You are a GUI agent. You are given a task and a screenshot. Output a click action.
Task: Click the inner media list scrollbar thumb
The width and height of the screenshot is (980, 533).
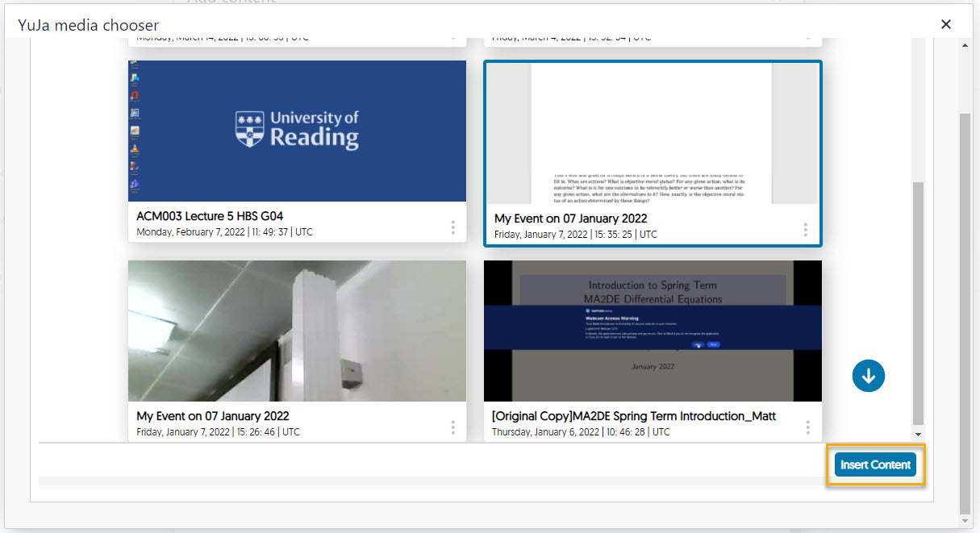click(x=918, y=302)
